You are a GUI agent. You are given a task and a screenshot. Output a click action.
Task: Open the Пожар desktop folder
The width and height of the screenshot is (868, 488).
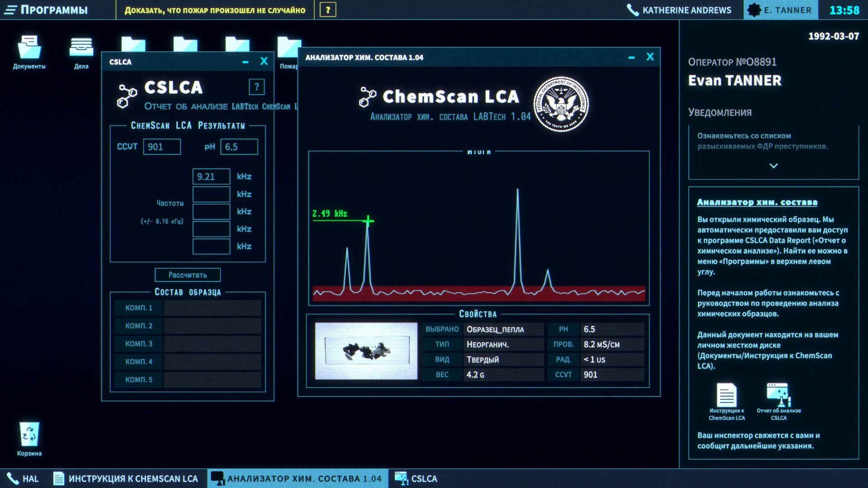pyautogui.click(x=289, y=52)
